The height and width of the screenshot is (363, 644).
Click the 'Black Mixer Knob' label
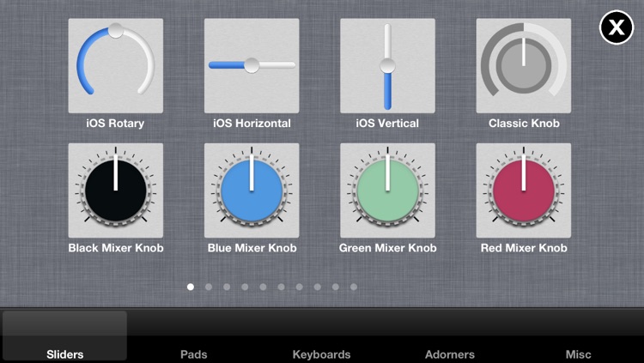pyautogui.click(x=116, y=248)
